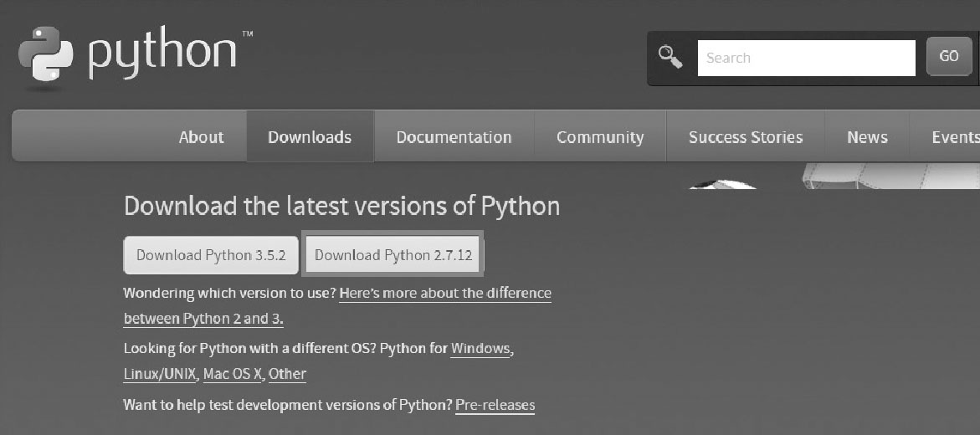Screen dimensions: 980x435
Task: Focus the Search input field
Action: (x=806, y=58)
